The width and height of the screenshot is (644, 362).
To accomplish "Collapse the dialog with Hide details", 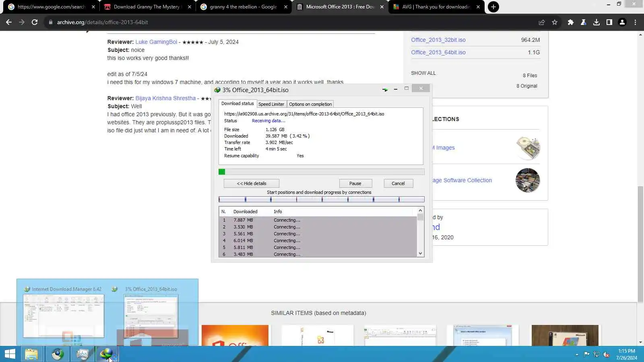I will pos(252,183).
